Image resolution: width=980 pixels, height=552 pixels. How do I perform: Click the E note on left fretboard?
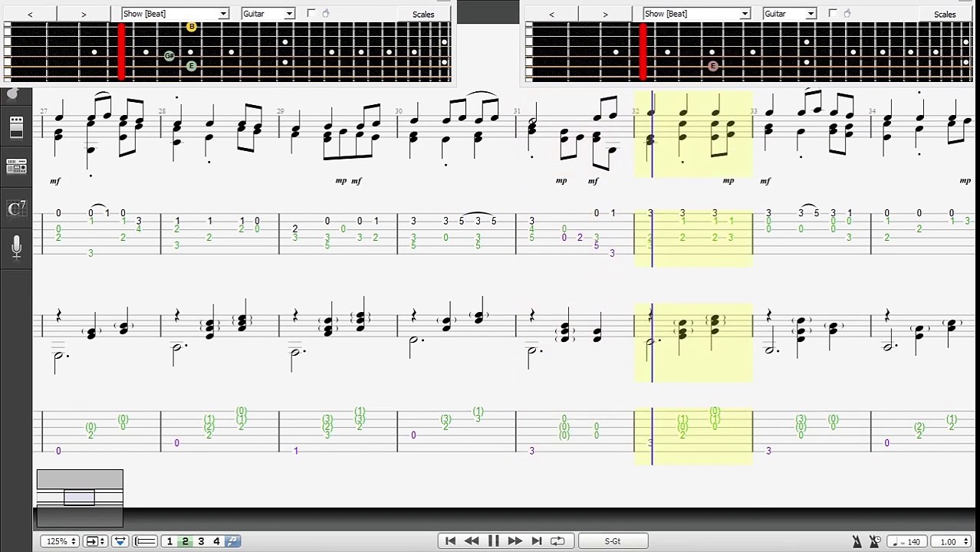pos(191,66)
